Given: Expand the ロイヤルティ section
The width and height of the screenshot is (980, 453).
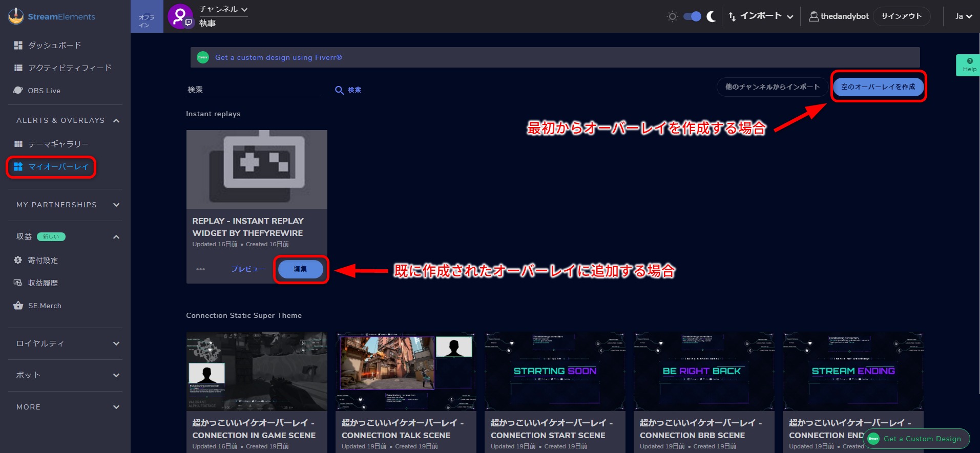Looking at the screenshot, I should tap(116, 343).
